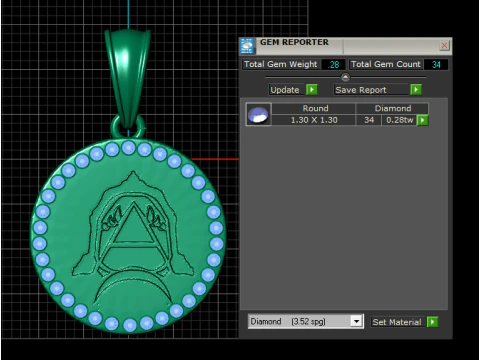The height and width of the screenshot is (360, 480).
Task: Click the 'Total Gem Count' label
Action: pos(386,64)
